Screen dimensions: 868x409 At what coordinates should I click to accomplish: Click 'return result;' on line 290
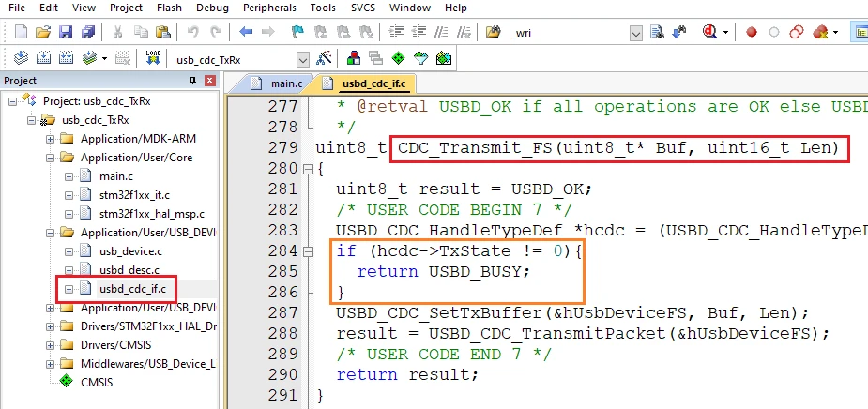pos(407,375)
